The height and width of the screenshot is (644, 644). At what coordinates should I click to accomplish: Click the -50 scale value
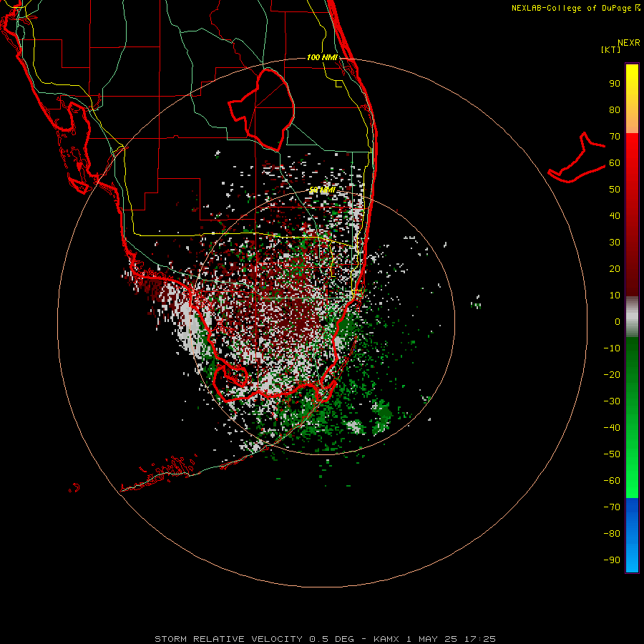pyautogui.click(x=612, y=454)
